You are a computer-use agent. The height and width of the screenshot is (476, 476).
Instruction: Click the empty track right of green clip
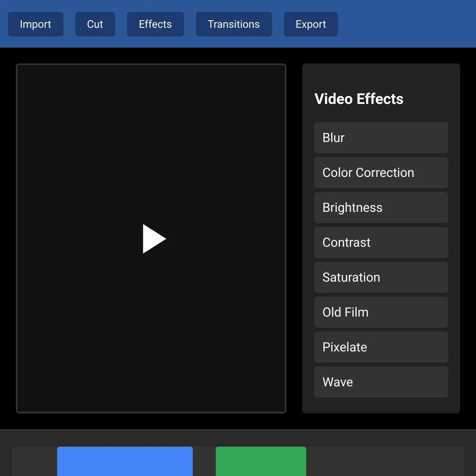pyautogui.click(x=385, y=461)
